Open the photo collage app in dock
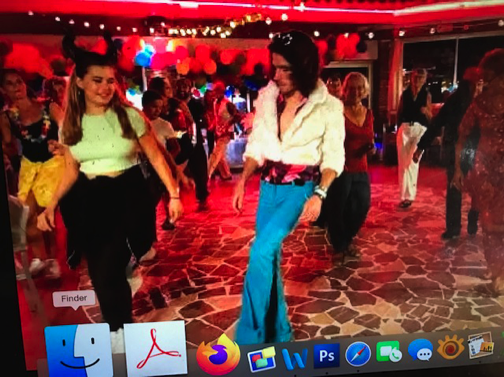The width and height of the screenshot is (504, 377). [480, 345]
